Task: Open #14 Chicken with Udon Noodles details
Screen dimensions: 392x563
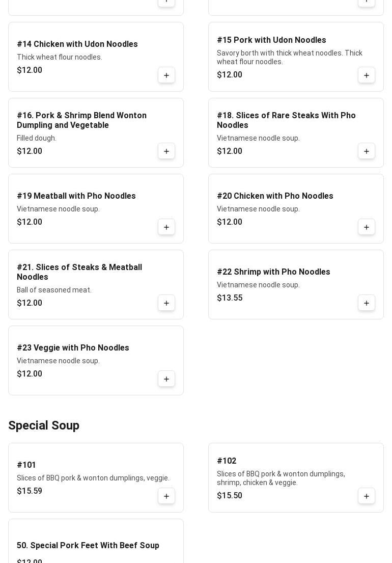Action: 77,44
